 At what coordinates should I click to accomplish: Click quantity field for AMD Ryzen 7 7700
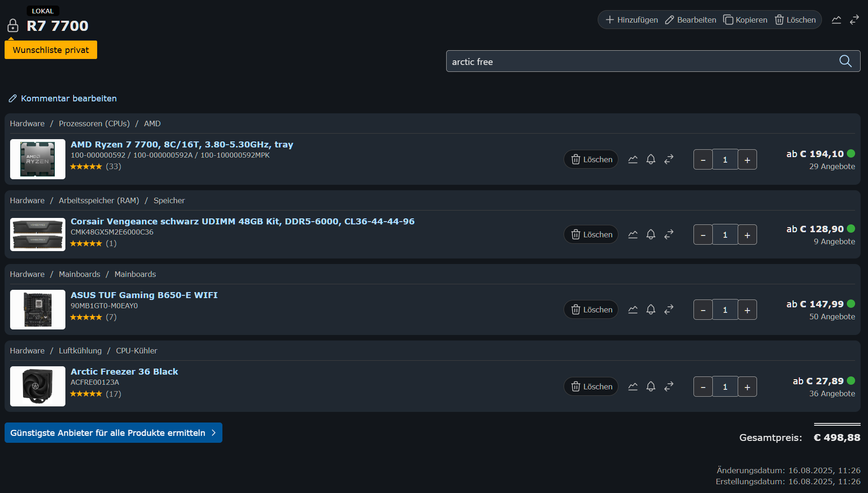(x=725, y=159)
